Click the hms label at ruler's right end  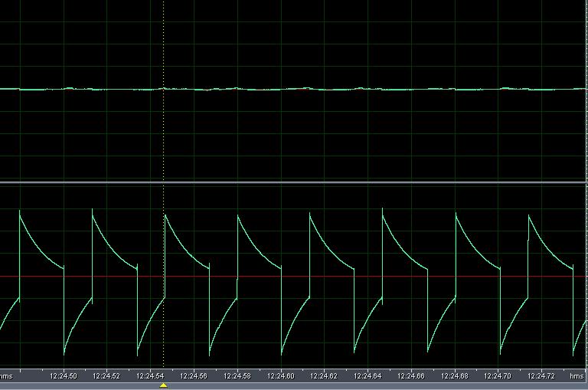(577, 375)
